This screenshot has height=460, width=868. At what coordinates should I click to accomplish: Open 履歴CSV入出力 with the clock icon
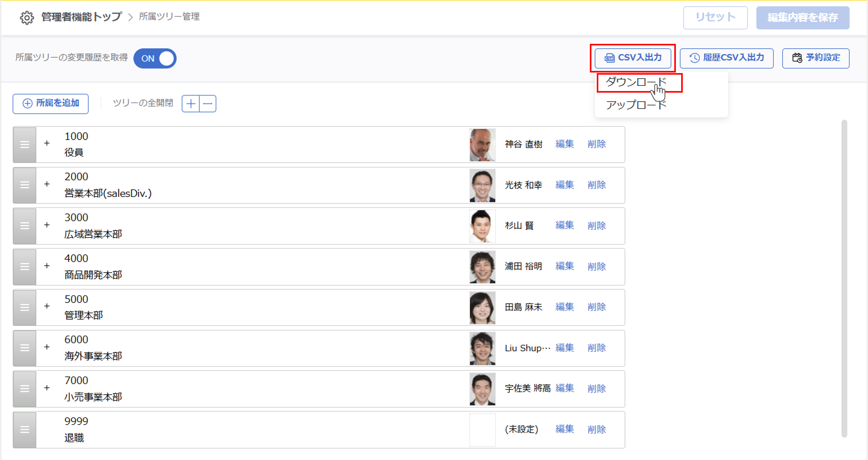click(x=727, y=58)
